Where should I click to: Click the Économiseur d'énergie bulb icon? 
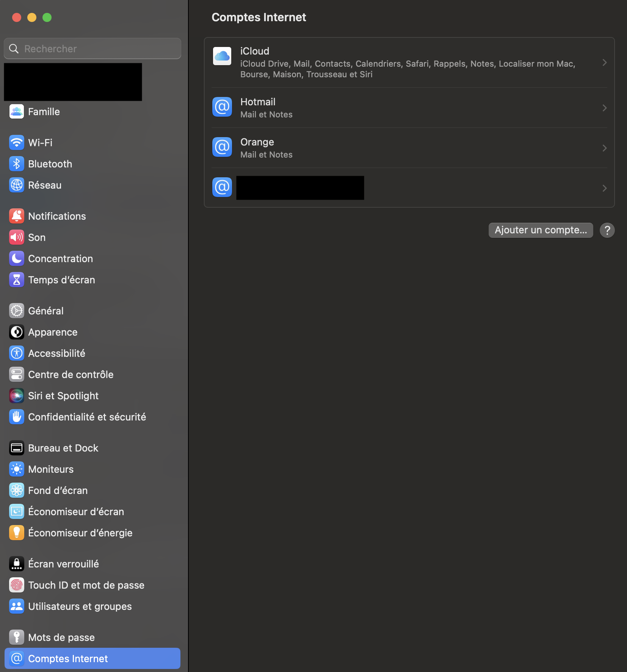point(17,533)
